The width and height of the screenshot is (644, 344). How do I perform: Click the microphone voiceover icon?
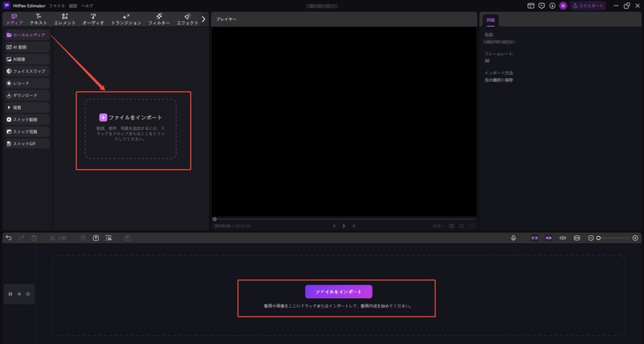click(514, 238)
